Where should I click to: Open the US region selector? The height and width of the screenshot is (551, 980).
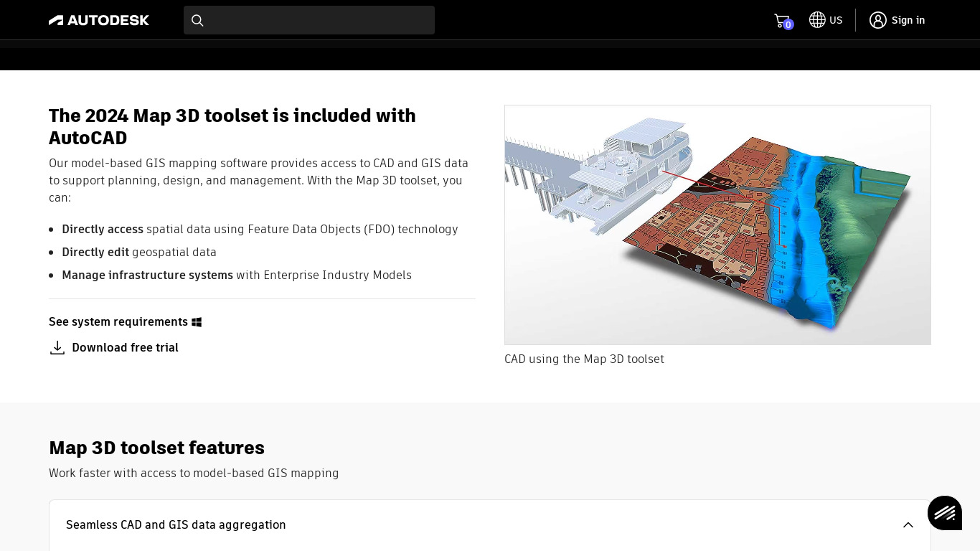[826, 20]
